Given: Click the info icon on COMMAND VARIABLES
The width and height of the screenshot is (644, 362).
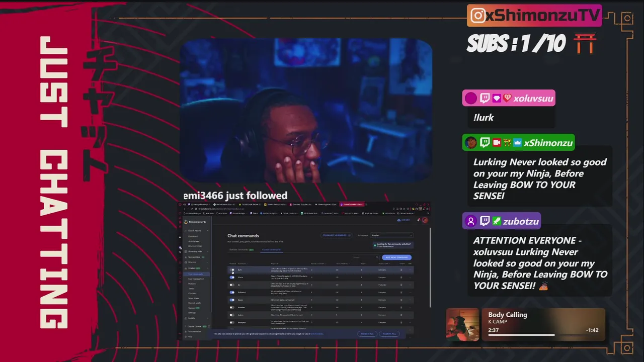Looking at the screenshot, I should tap(349, 235).
